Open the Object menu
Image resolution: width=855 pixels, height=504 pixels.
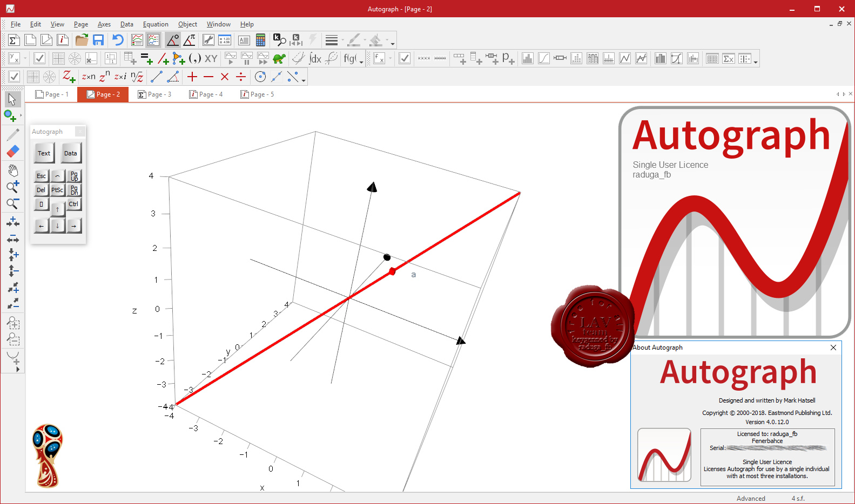[x=187, y=24]
